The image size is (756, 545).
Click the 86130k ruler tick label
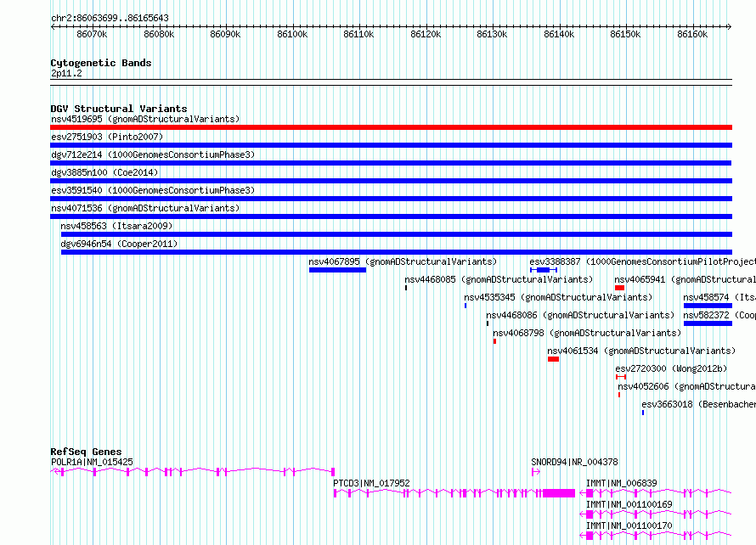492,35
